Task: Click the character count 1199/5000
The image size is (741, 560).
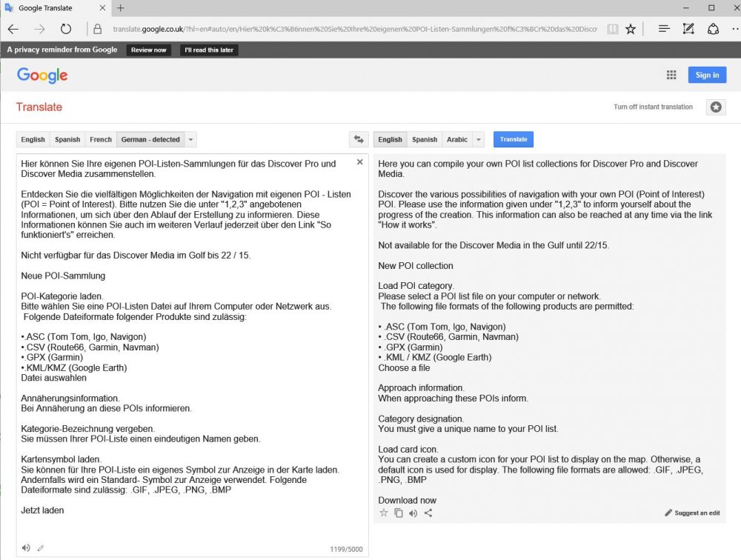Action: click(346, 549)
